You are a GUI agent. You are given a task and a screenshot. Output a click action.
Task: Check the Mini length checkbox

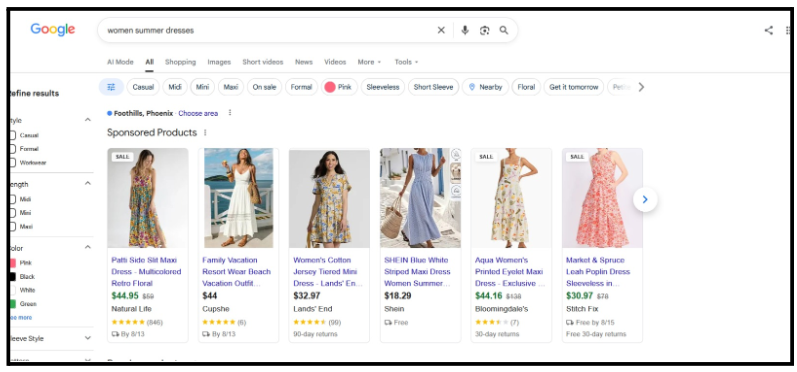[x=12, y=213]
